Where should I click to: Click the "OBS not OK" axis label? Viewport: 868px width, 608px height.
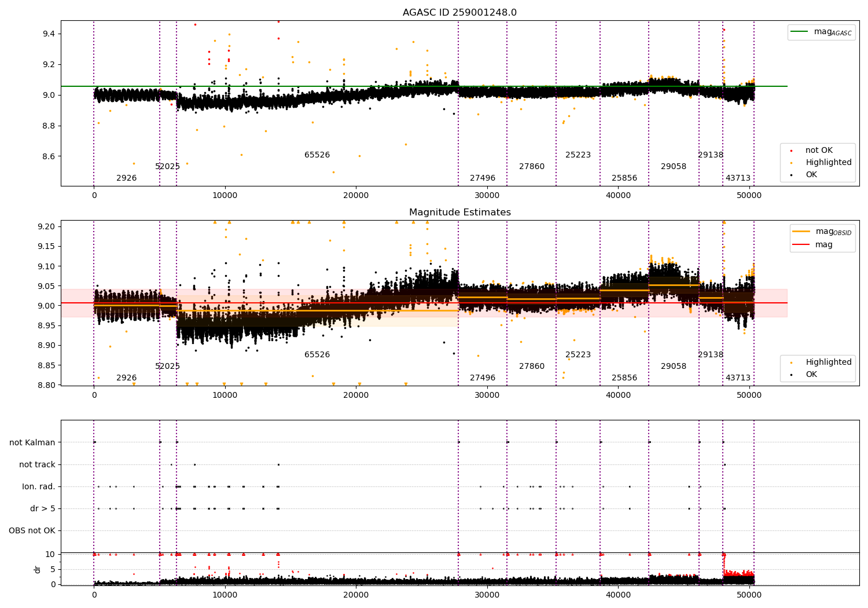coord(32,530)
